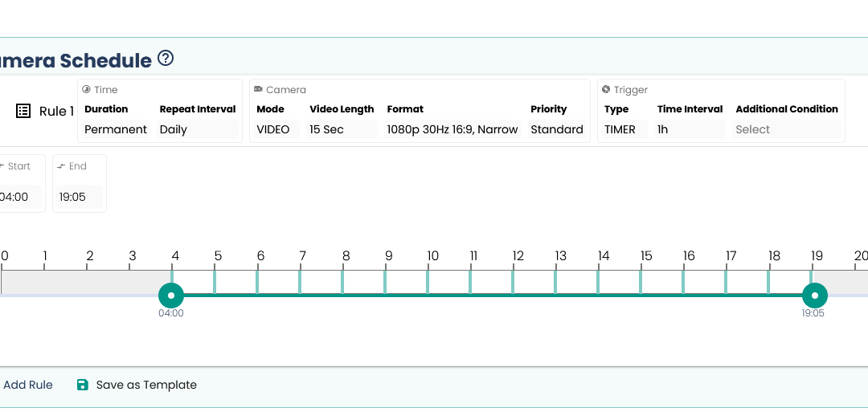
Task: Click the Rule 1 list icon
Action: 23,111
